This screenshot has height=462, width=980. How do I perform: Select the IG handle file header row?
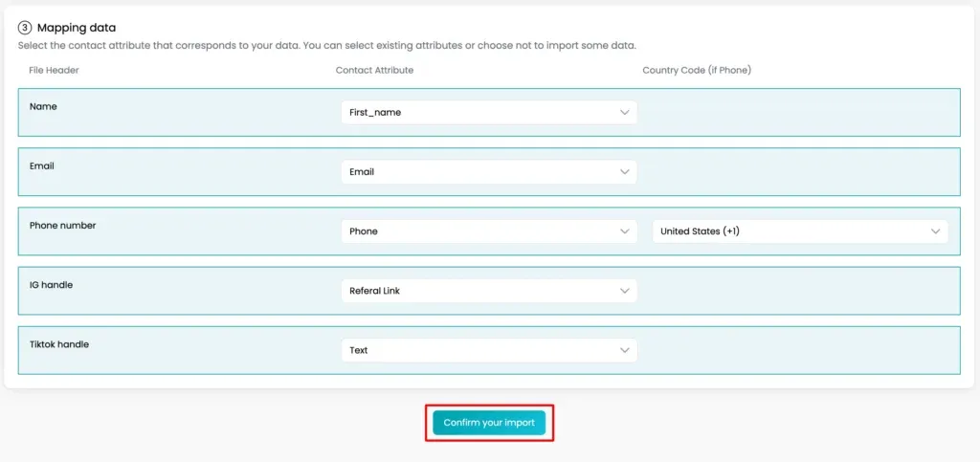489,291
